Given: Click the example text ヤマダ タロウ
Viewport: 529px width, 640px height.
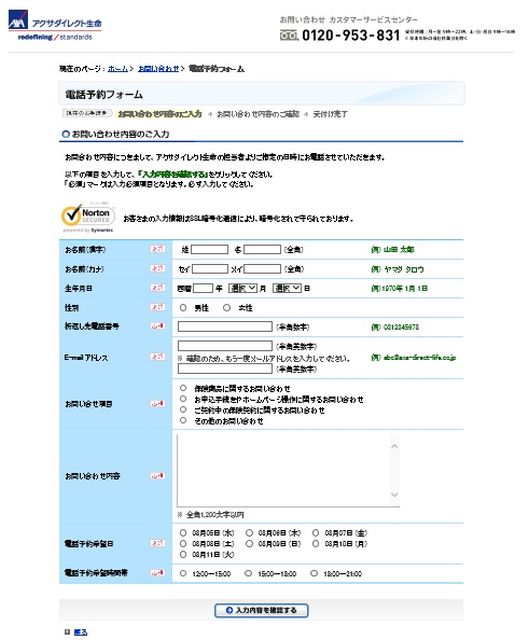Looking at the screenshot, I should click(404, 269).
